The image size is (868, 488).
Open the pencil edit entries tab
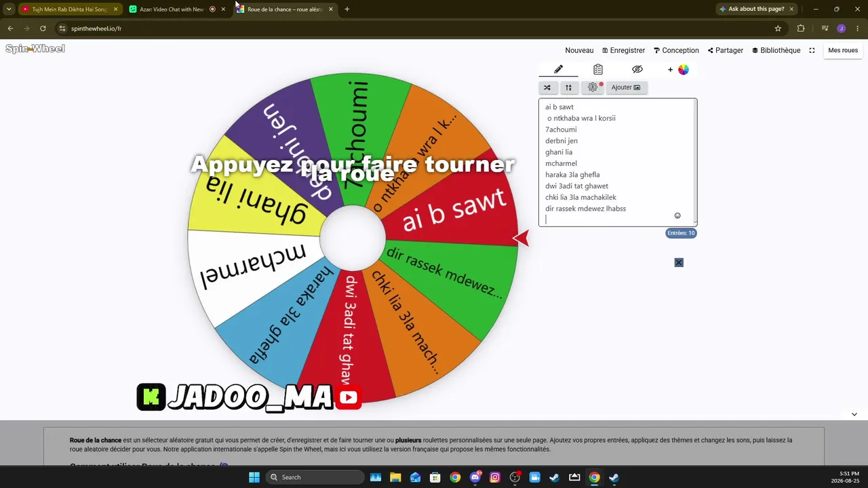[558, 69]
